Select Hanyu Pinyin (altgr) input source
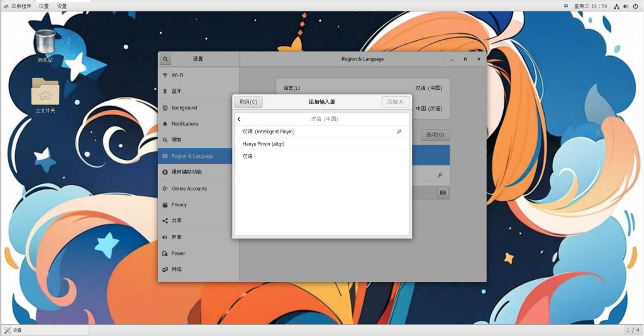Image resolution: width=644 pixels, height=336 pixels. [x=264, y=144]
